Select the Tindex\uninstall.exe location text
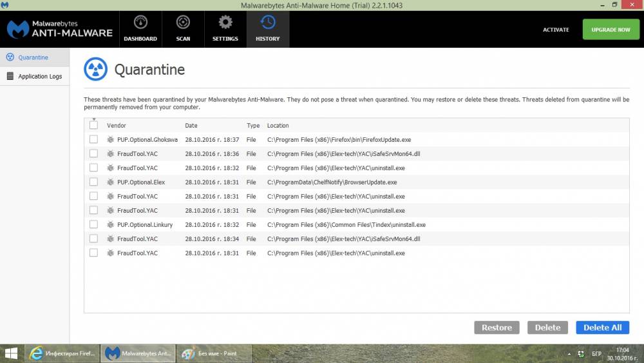 click(346, 225)
